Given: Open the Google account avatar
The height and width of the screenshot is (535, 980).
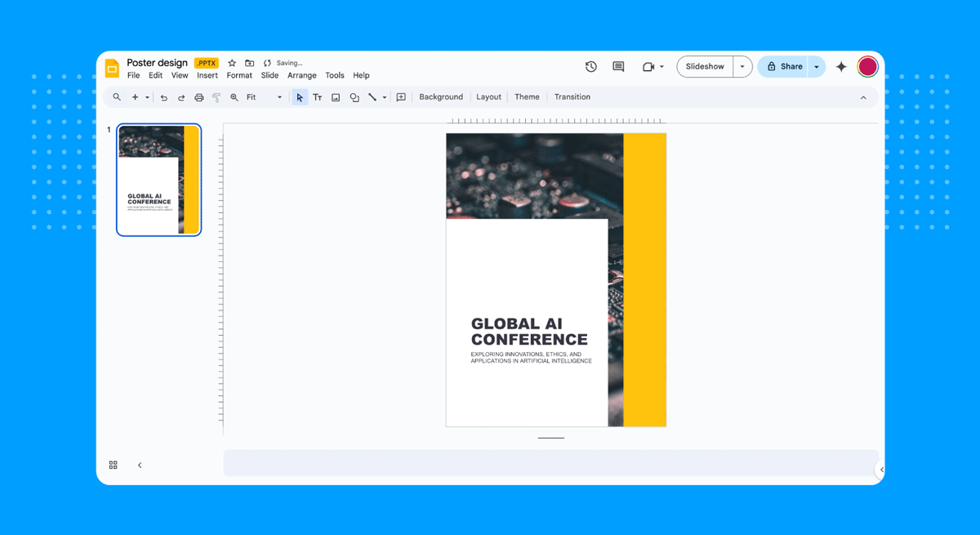Looking at the screenshot, I should coord(867,67).
